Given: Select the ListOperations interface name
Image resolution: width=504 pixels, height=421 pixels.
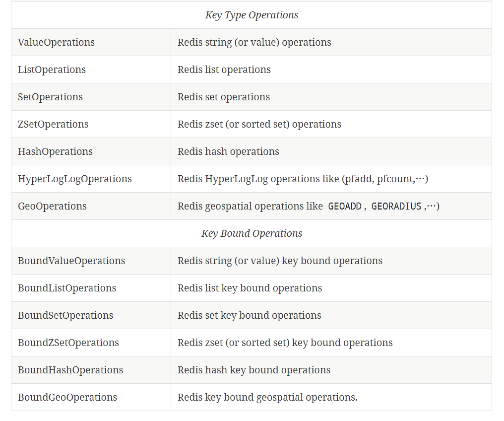Looking at the screenshot, I should pos(52,70).
